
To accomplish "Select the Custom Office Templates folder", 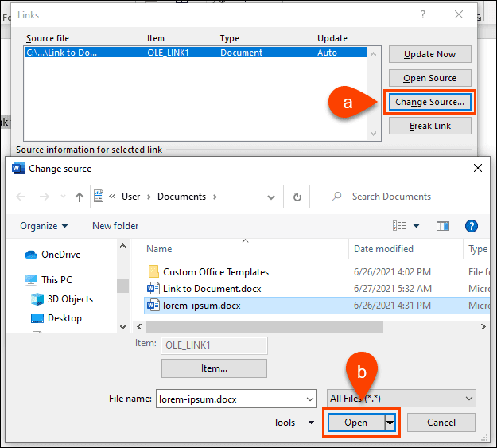I will 215,272.
